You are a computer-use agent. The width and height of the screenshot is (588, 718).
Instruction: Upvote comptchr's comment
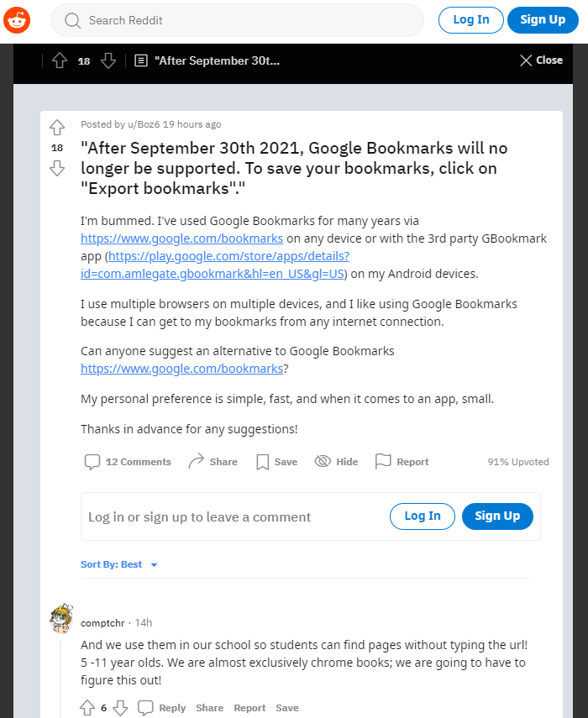(x=87, y=707)
